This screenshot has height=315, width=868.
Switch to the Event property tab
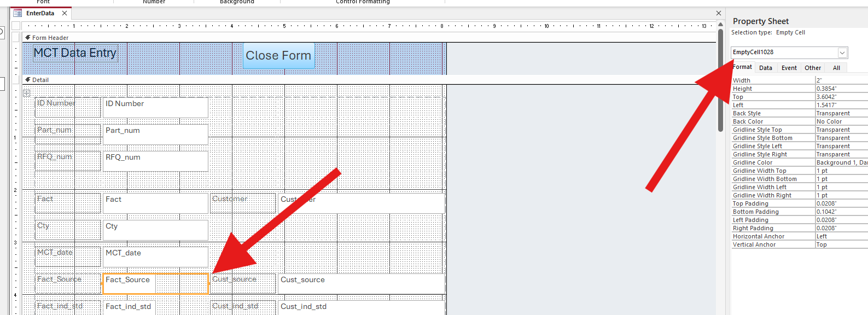[x=789, y=68]
